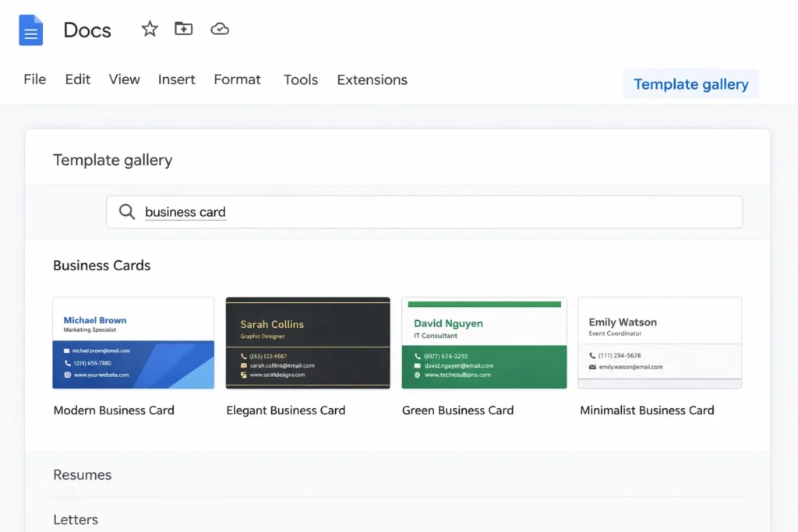Click the Template gallery button
The image size is (798, 532).
point(690,83)
